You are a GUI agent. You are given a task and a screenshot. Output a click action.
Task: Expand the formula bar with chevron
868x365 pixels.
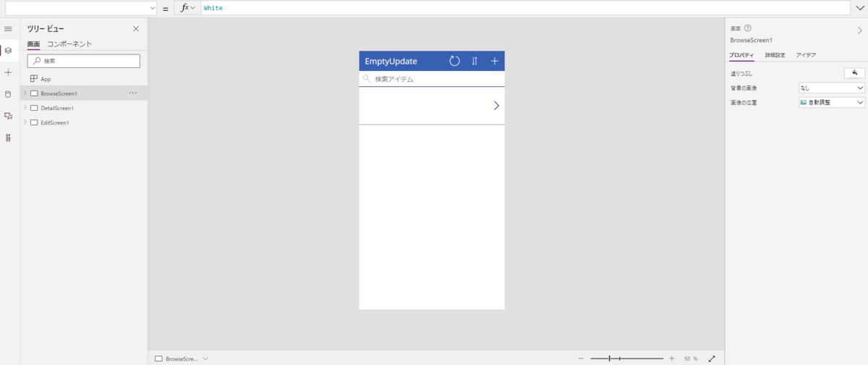pyautogui.click(x=859, y=8)
